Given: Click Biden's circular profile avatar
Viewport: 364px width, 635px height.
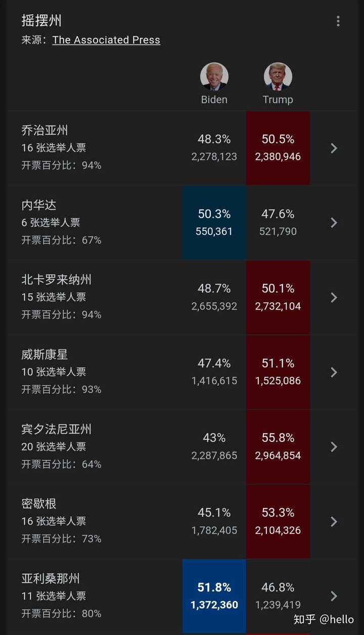Looking at the screenshot, I should point(214,76).
